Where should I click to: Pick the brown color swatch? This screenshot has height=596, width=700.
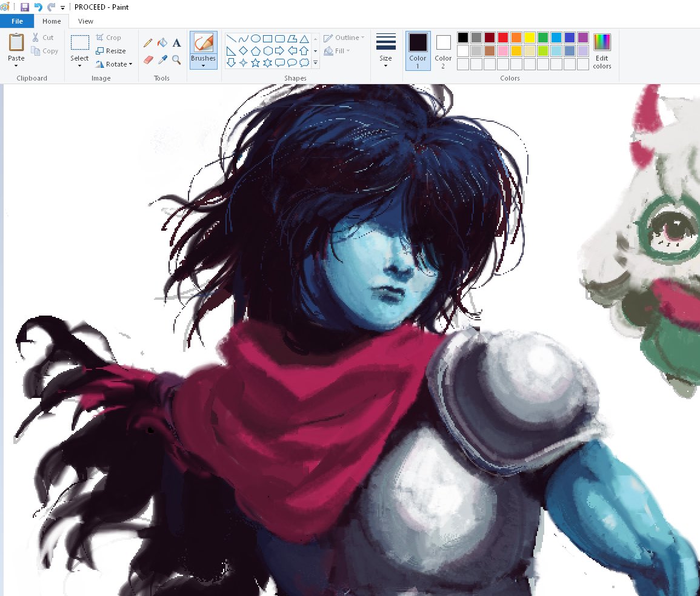(x=490, y=51)
